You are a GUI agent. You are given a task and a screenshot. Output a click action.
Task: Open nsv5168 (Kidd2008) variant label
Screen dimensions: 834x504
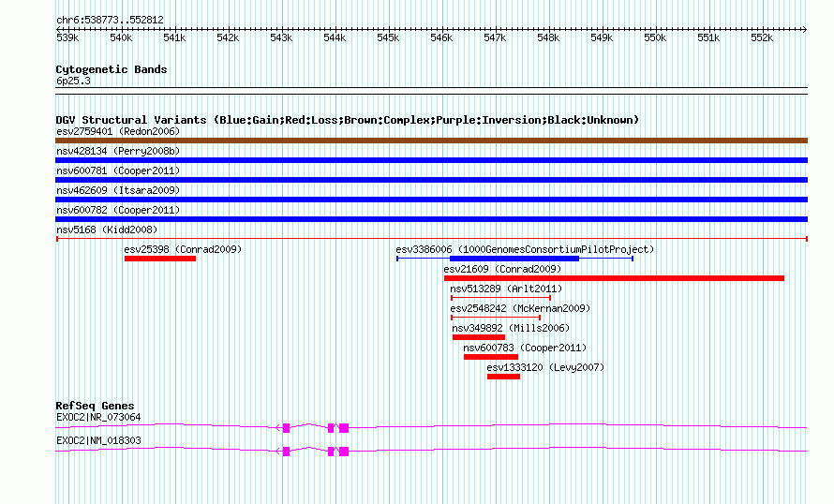click(107, 230)
